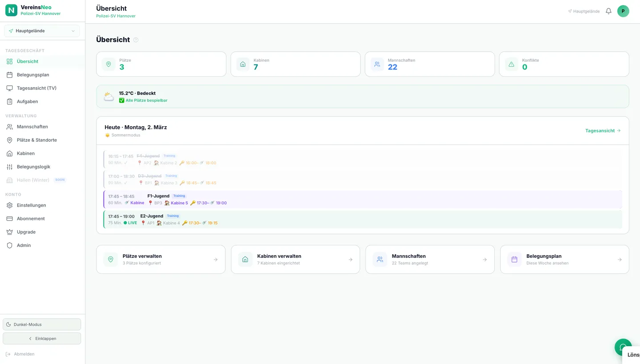Toggle Dunkel-Modus on
640x364 pixels.
pos(42,324)
